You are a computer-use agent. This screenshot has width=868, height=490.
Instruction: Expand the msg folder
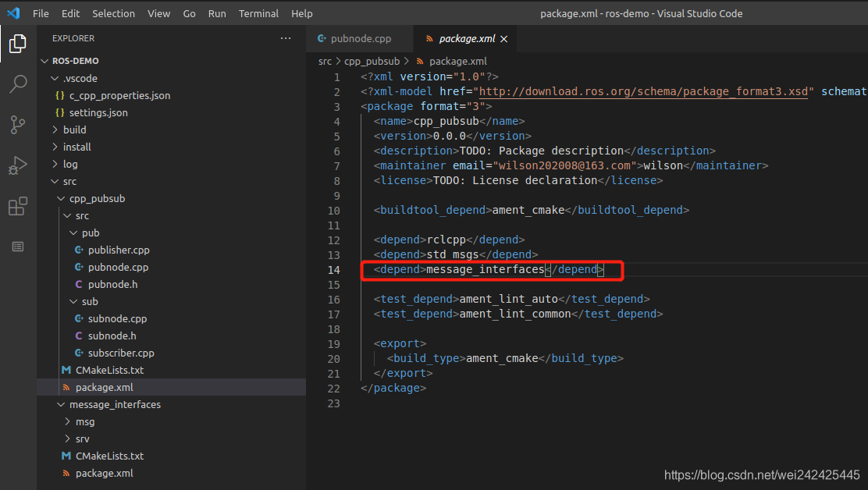[x=67, y=421]
